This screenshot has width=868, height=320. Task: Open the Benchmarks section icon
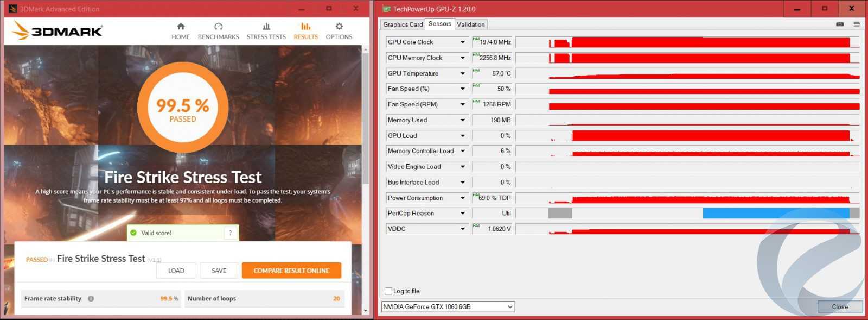click(218, 26)
